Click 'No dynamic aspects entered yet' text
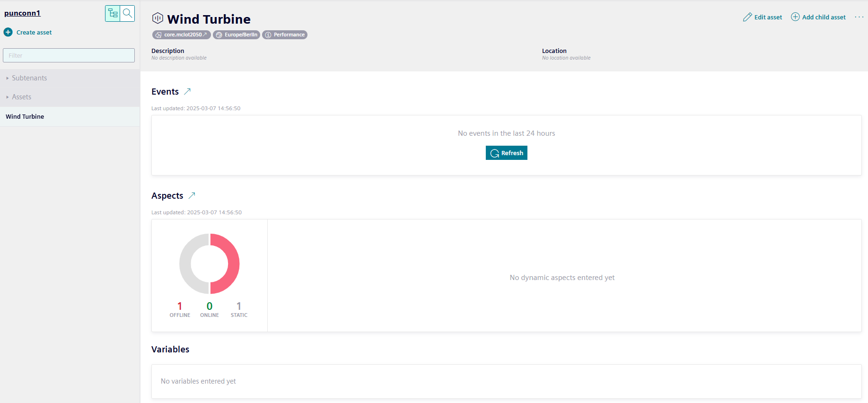Image resolution: width=868 pixels, height=403 pixels. (562, 278)
